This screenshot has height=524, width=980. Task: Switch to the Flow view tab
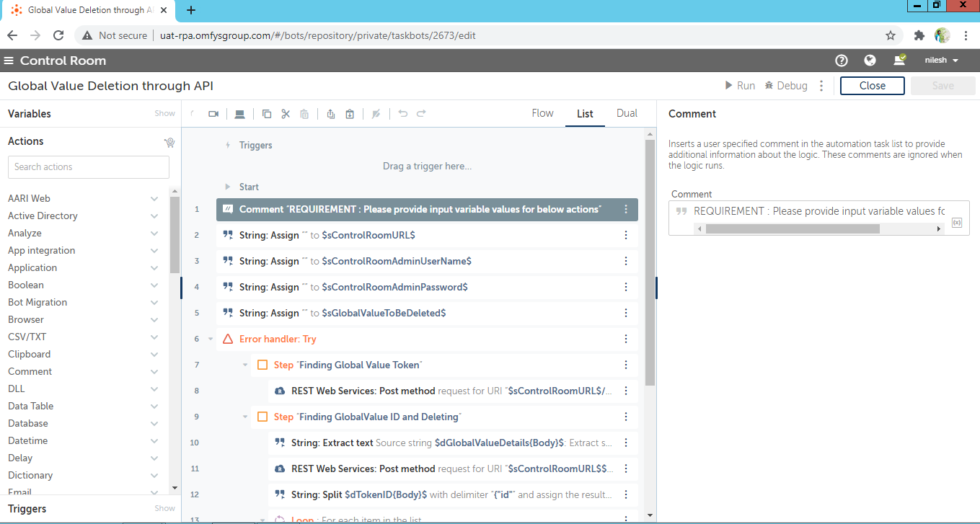coord(542,113)
